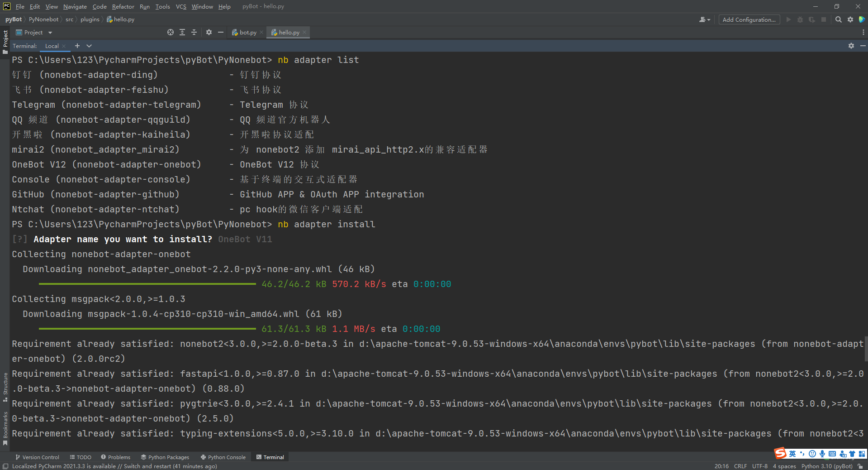Open the terminal sessions chevron dropdown
This screenshot has height=470, width=868.
(x=89, y=46)
